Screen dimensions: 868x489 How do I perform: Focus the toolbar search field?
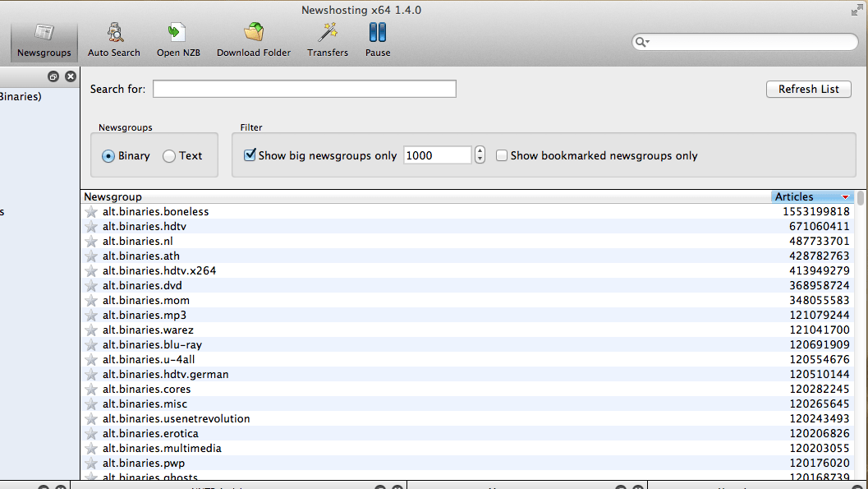click(x=745, y=42)
